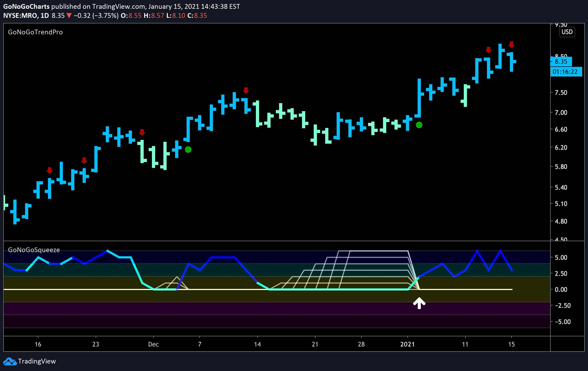The height and width of the screenshot is (371, 588).
Task: Click the 23 date label on time axis
Action: point(96,344)
